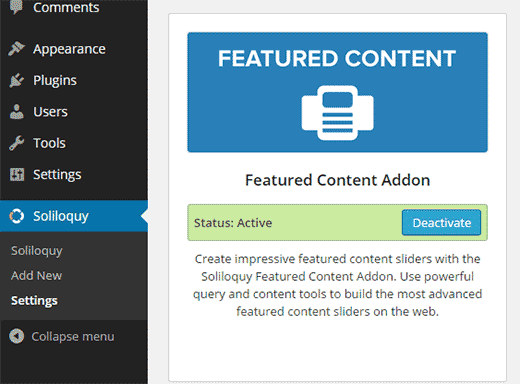This screenshot has width=520, height=384.
Task: Click the Featured Content slider graphic icon
Action: (337, 113)
